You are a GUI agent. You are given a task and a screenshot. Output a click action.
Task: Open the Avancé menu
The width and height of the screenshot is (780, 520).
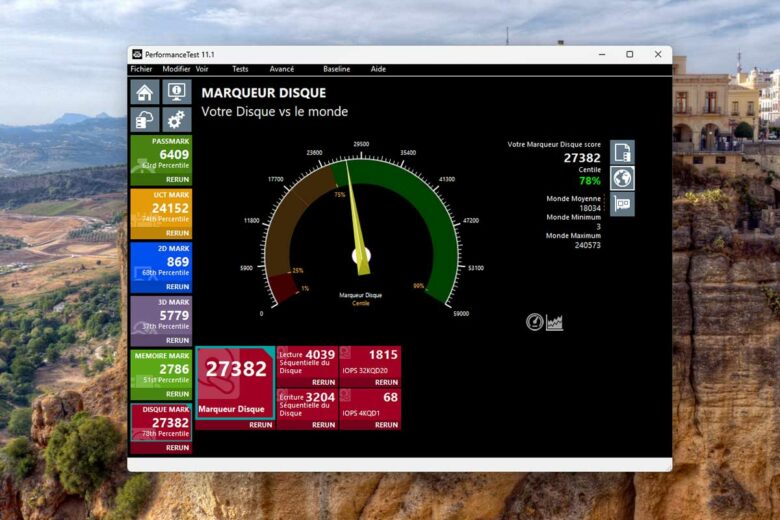(282, 69)
